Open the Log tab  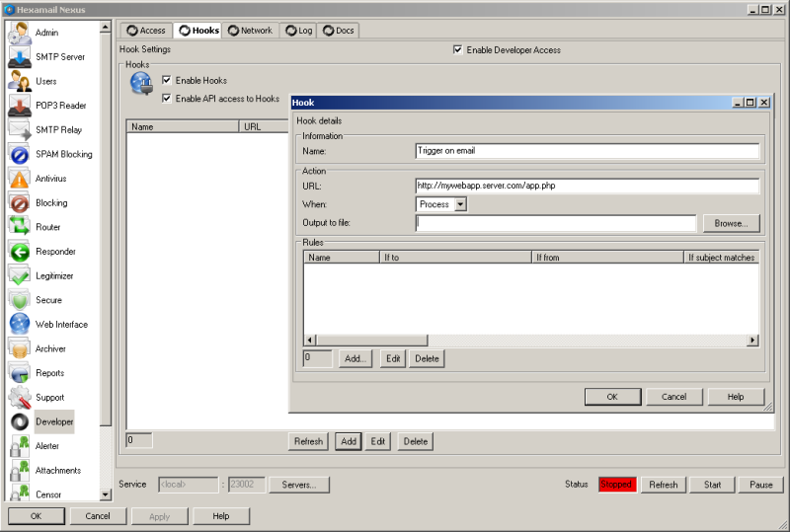tap(298, 31)
